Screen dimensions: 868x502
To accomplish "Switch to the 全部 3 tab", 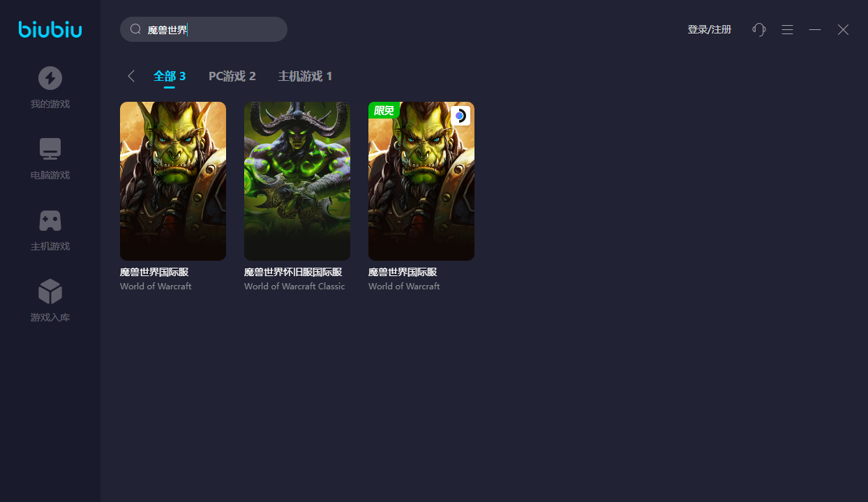I will [170, 76].
